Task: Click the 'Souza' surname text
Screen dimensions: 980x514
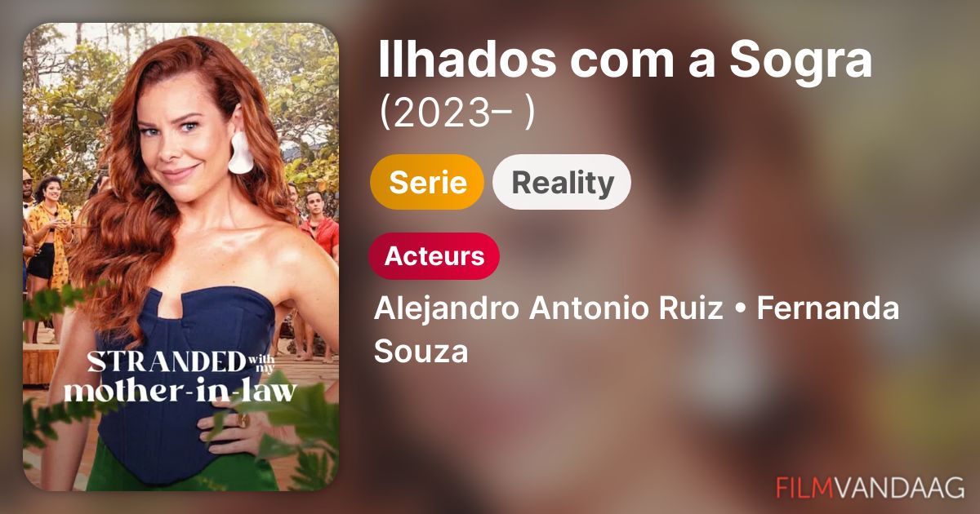Action: (x=421, y=352)
